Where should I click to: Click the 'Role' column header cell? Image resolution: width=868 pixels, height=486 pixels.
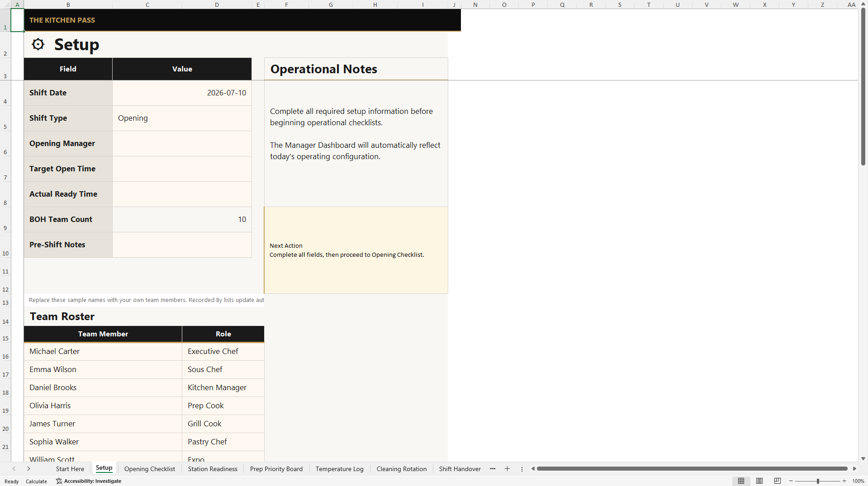pos(223,334)
